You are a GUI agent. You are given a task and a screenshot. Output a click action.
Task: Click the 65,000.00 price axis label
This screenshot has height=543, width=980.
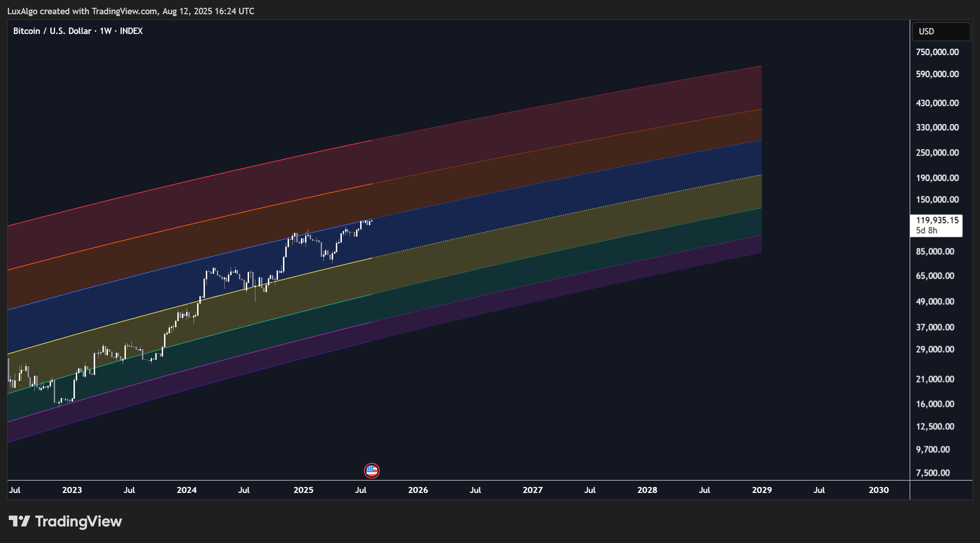tap(935, 276)
